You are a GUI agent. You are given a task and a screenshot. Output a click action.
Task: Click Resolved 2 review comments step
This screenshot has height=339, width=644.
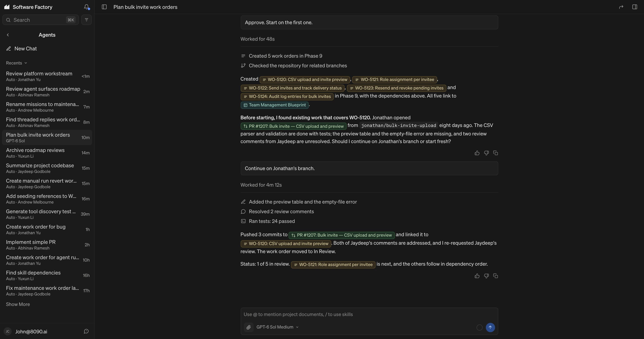point(281,212)
